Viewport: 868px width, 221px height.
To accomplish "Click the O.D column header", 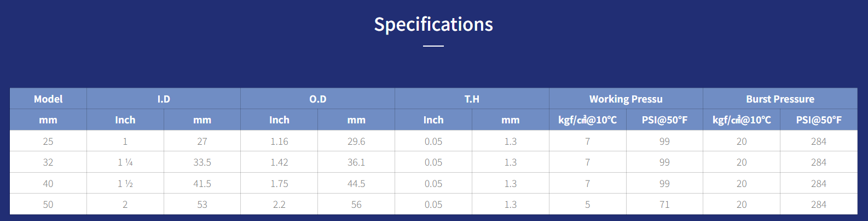I will tap(317, 99).
